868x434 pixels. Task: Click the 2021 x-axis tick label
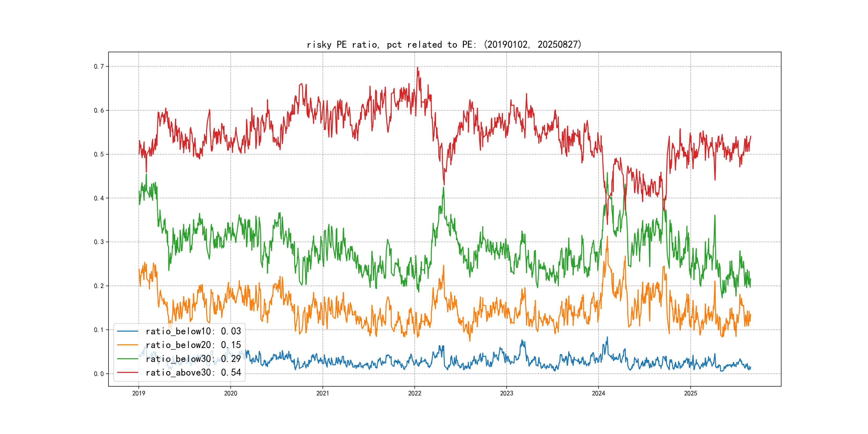click(323, 393)
